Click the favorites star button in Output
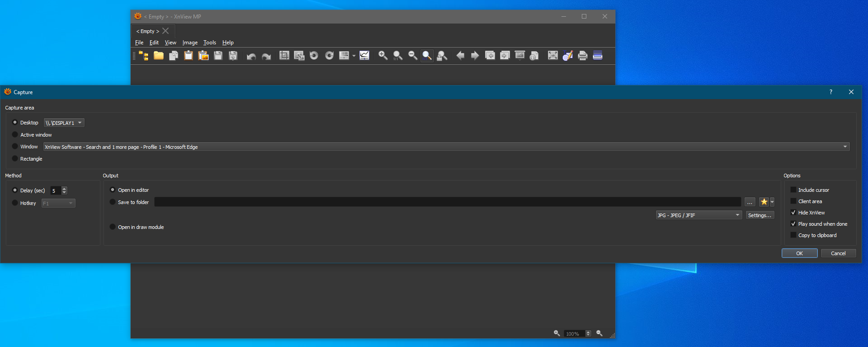This screenshot has width=868, height=347. 764,202
